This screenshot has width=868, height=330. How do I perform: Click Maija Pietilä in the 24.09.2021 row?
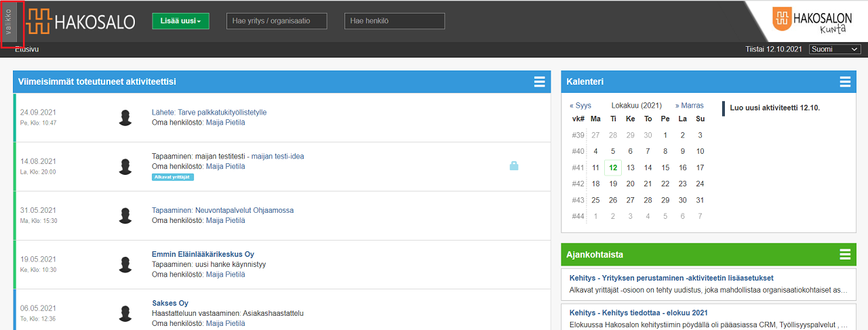click(x=225, y=123)
